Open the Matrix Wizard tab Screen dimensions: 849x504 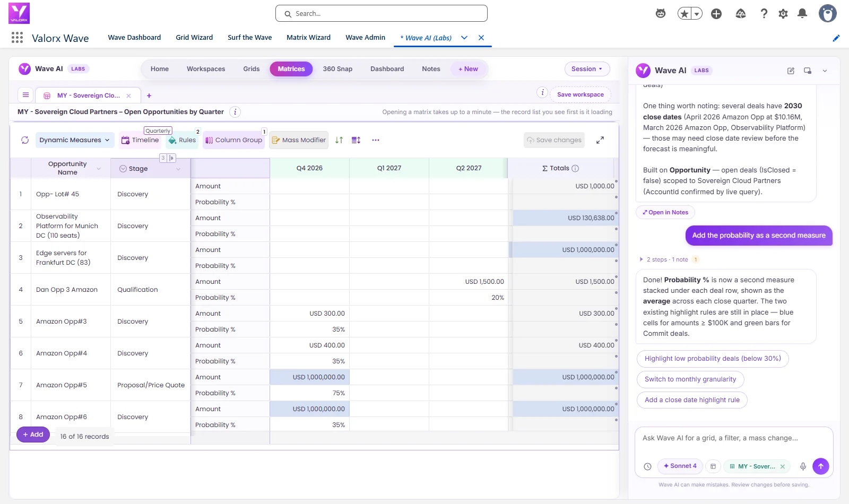[x=308, y=38]
